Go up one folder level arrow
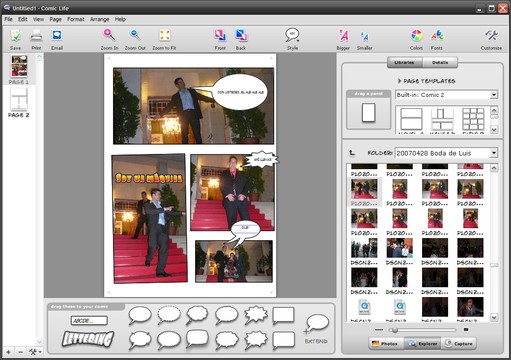 click(x=352, y=153)
